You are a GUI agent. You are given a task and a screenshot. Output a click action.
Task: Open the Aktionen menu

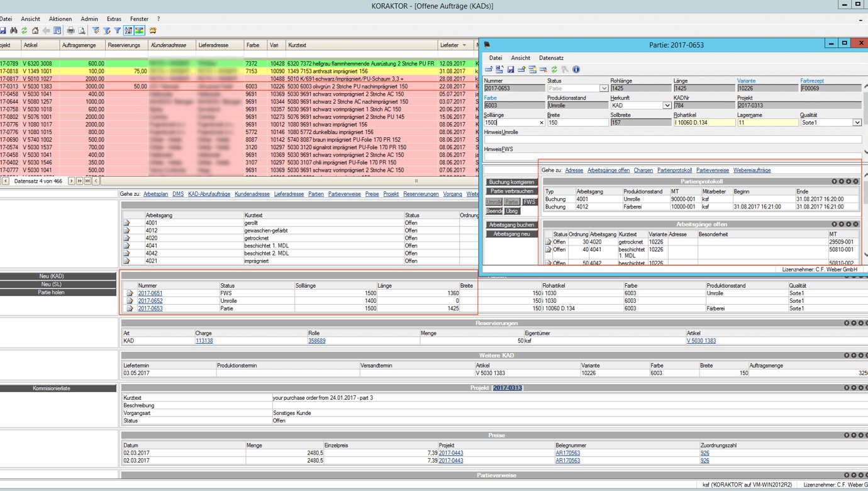tap(60, 20)
